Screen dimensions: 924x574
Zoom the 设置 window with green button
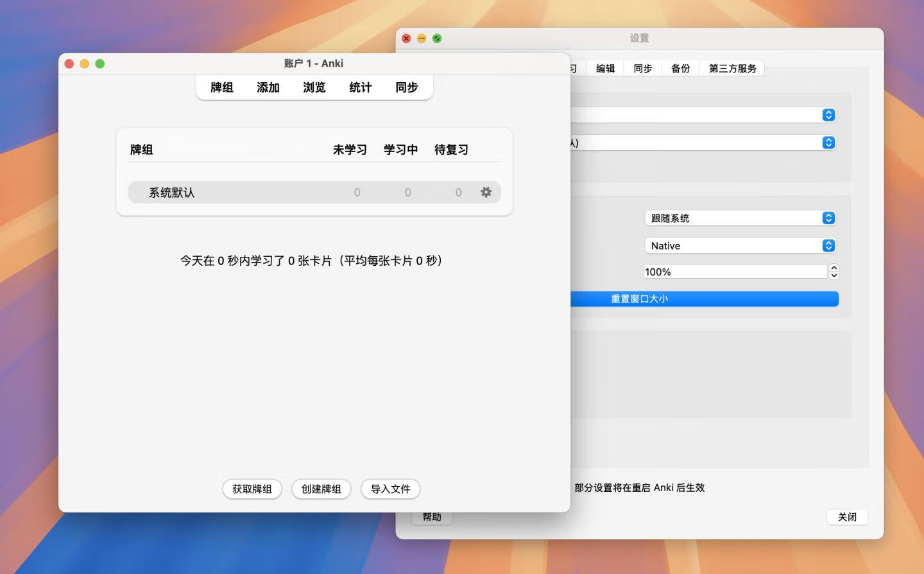(x=437, y=39)
